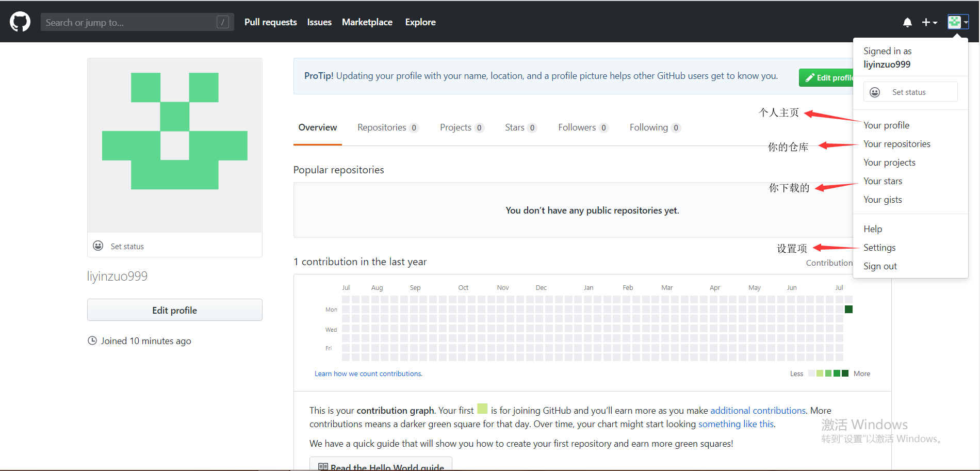980x471 pixels.
Task: Open the notifications bell
Action: [907, 22]
